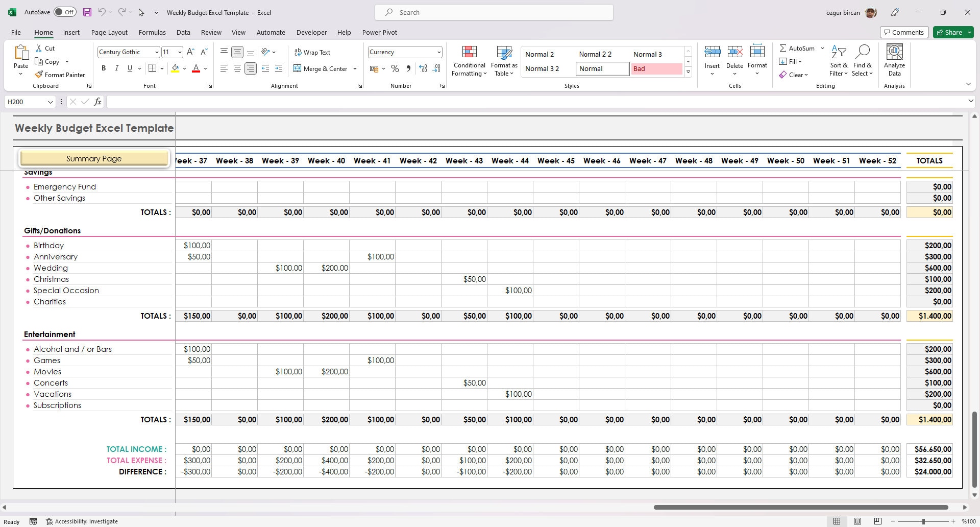Apply Percent Style number formatting
The image size is (980, 527).
395,68
